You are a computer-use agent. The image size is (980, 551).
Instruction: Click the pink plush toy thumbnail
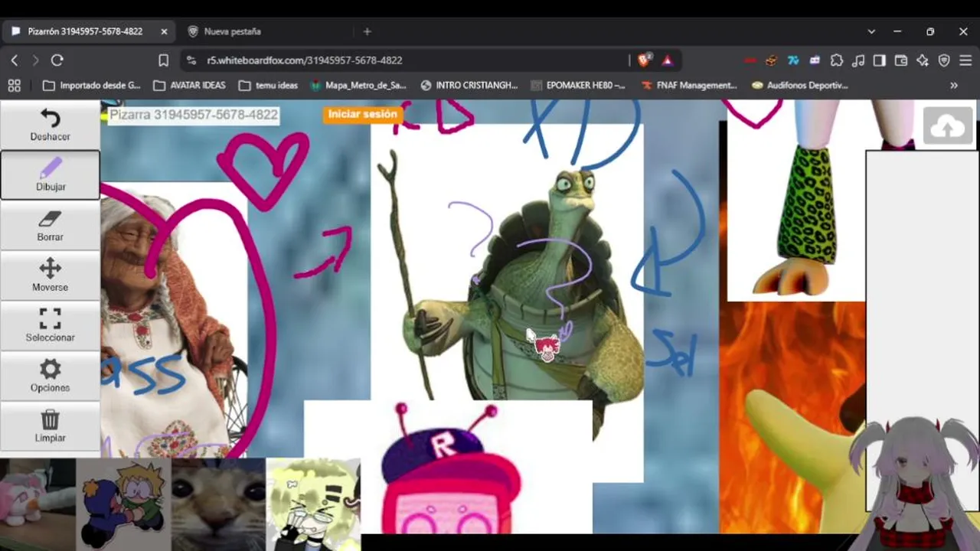[x=38, y=504]
